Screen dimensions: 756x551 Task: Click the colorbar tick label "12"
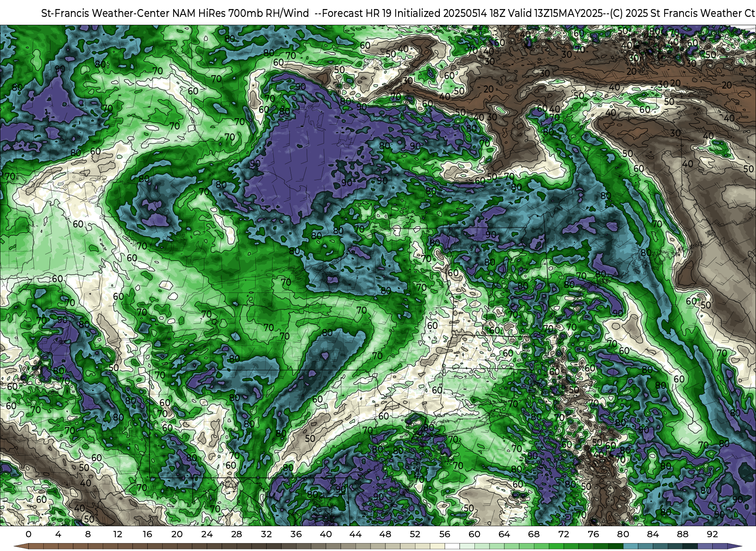(118, 534)
